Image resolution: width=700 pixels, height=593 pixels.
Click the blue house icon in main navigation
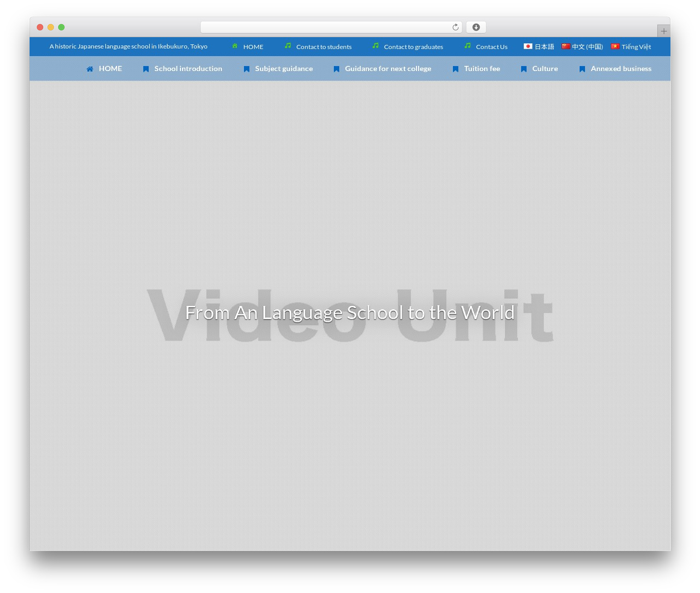point(90,69)
